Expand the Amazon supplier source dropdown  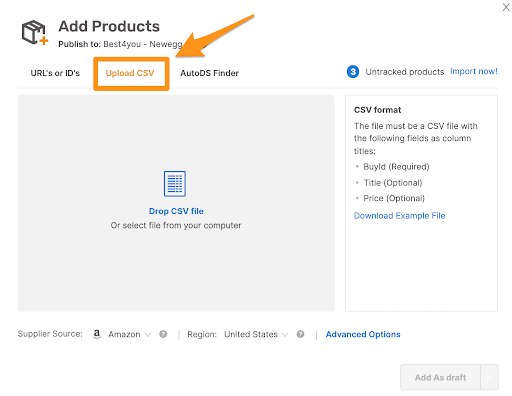pyautogui.click(x=129, y=334)
